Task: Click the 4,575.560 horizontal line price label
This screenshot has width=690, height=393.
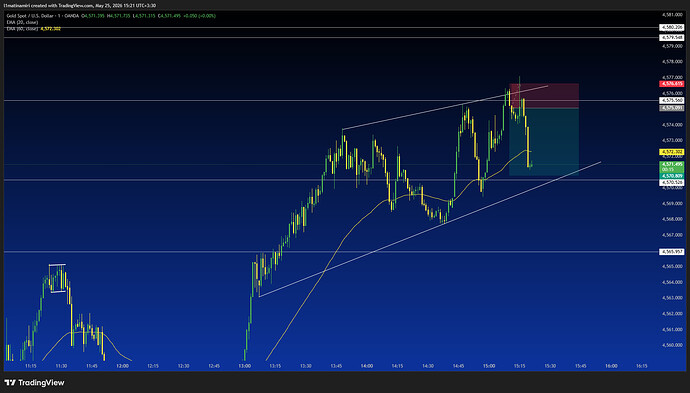Action: [x=672, y=100]
